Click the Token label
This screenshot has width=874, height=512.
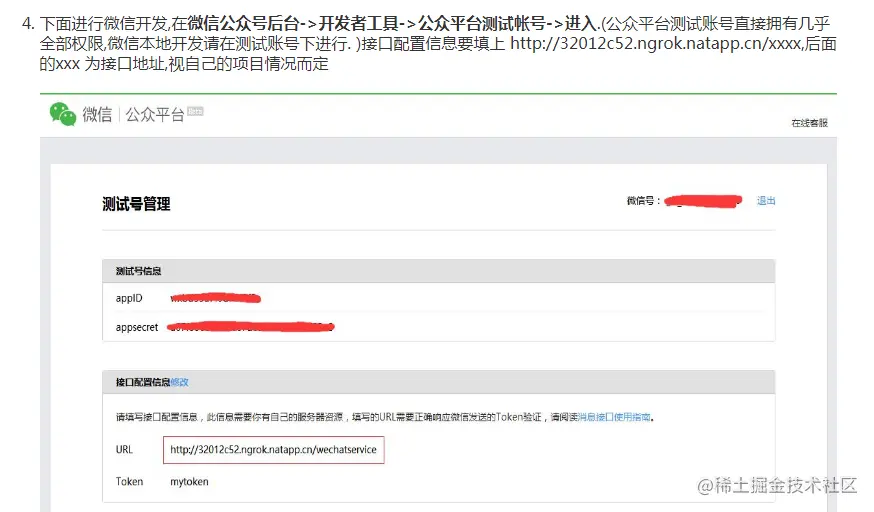tap(129, 481)
